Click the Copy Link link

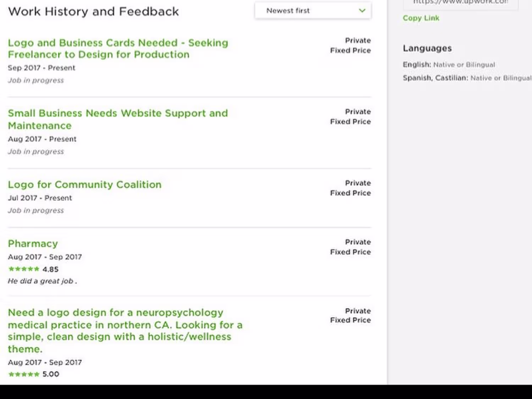pos(421,18)
